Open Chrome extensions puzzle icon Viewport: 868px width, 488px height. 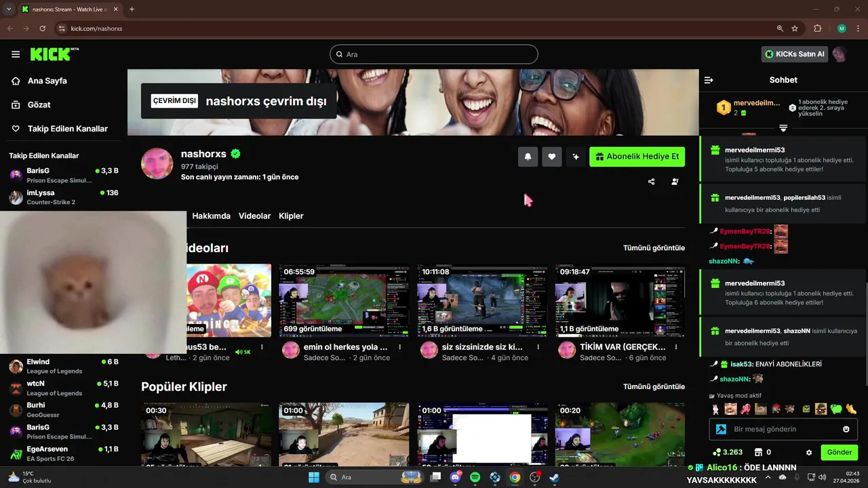pos(817,28)
